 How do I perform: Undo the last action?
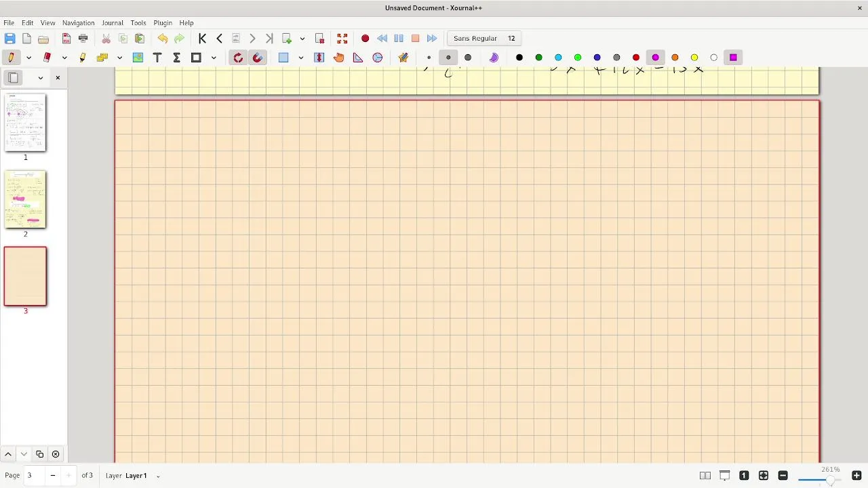(162, 39)
